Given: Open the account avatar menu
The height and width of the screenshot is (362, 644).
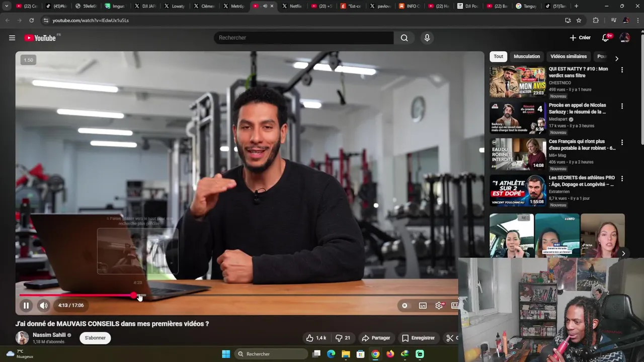Looking at the screenshot, I should point(625,38).
